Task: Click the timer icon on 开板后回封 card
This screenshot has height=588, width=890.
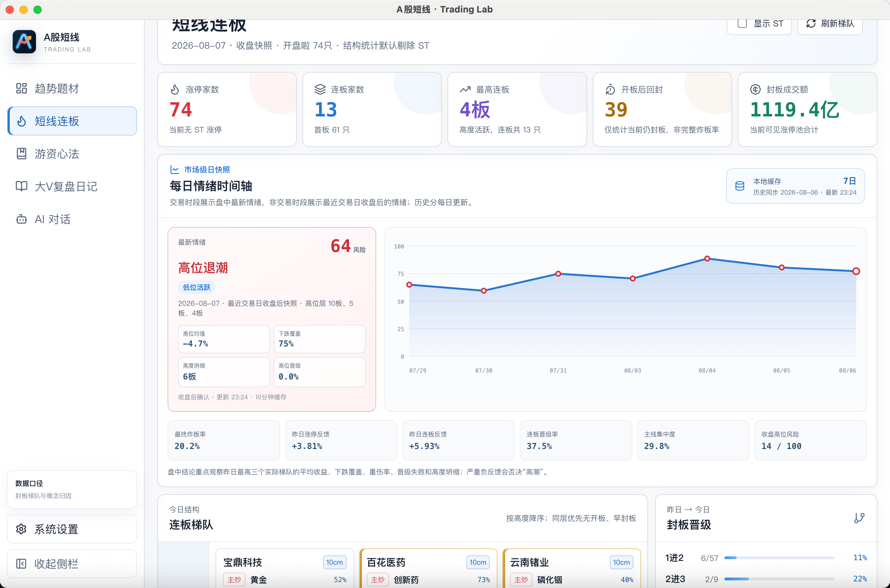Action: coord(610,90)
